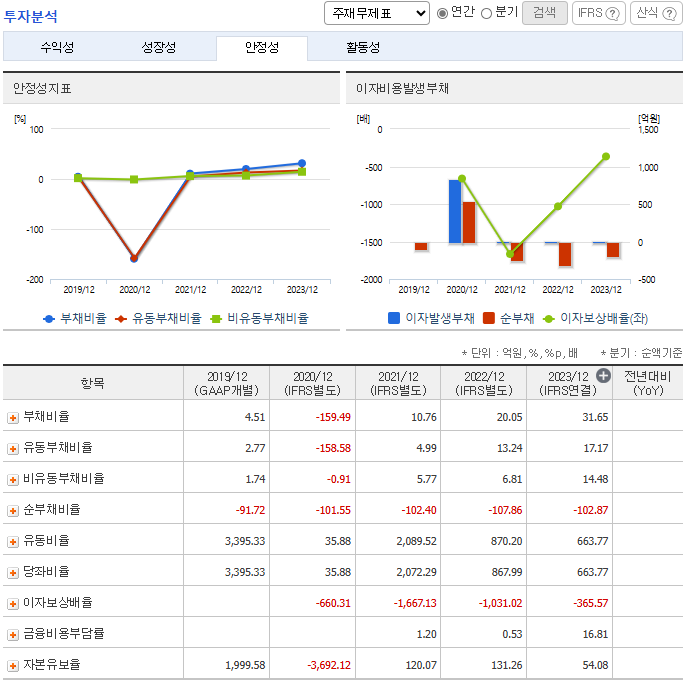Click the 유동부채비율 value 13.24
The image size is (685, 686).
tap(510, 448)
